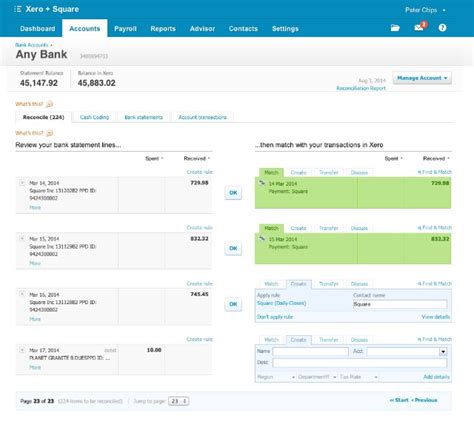
Task: Click the Square (Daily Closes) rule link
Action: [282, 303]
